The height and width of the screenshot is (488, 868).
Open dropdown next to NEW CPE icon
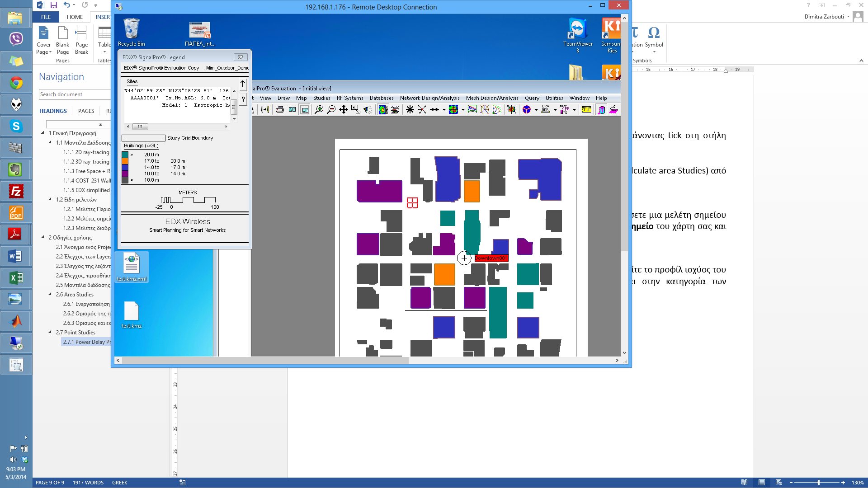[x=574, y=110]
